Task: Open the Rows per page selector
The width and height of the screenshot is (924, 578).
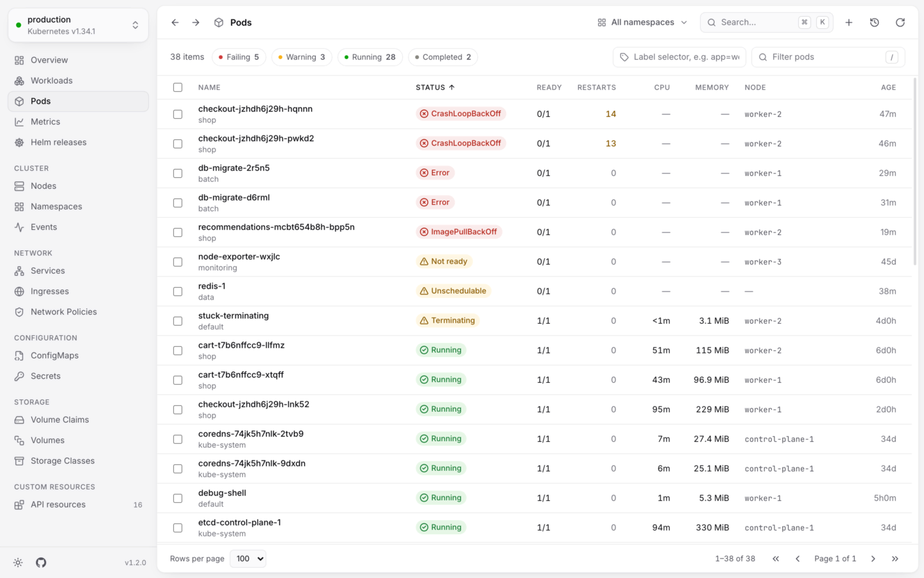Action: 248,559
